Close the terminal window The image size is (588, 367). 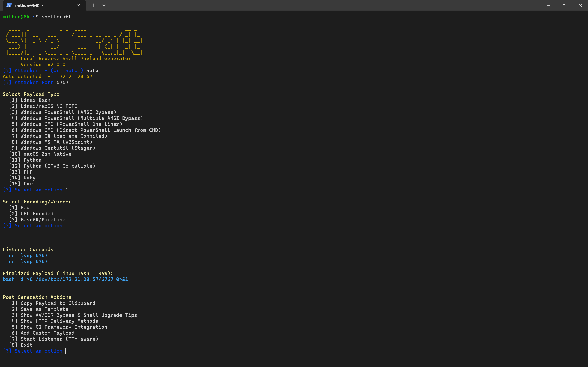pyautogui.click(x=580, y=5)
